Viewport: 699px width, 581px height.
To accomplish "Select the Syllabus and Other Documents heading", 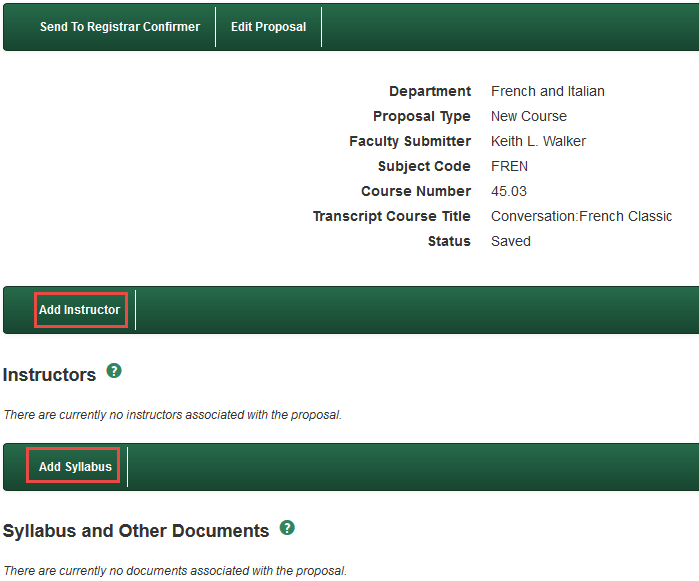I will (x=136, y=531).
